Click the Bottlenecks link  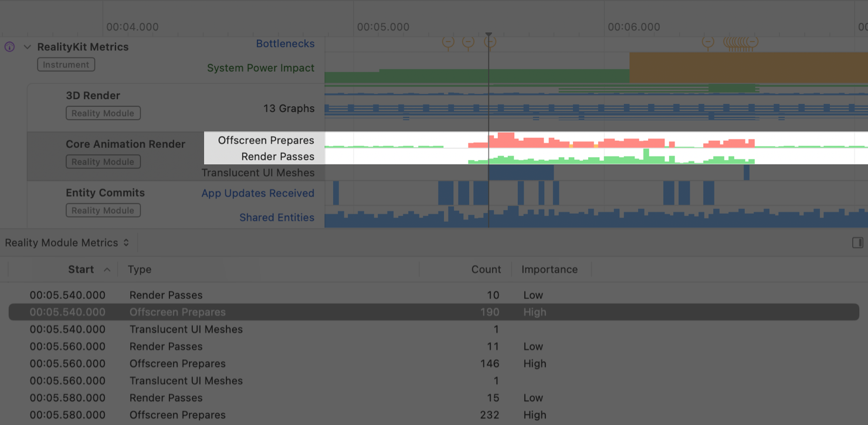point(285,43)
